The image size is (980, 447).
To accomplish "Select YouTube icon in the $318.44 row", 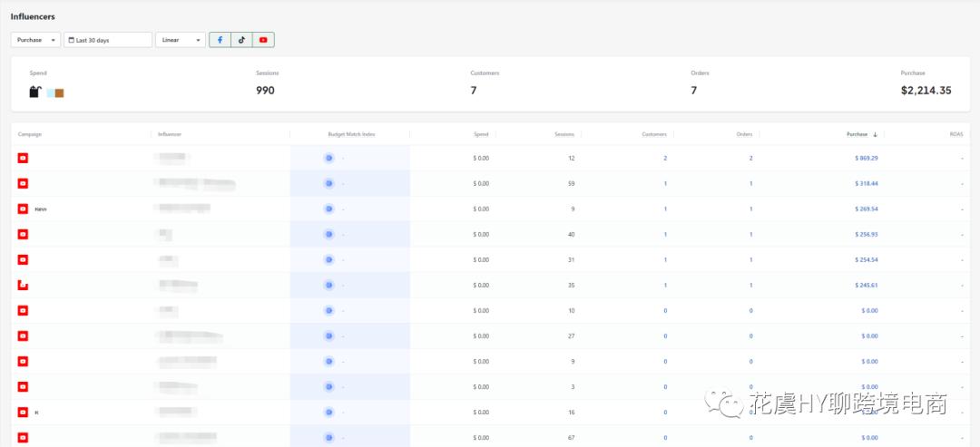I will (x=24, y=183).
